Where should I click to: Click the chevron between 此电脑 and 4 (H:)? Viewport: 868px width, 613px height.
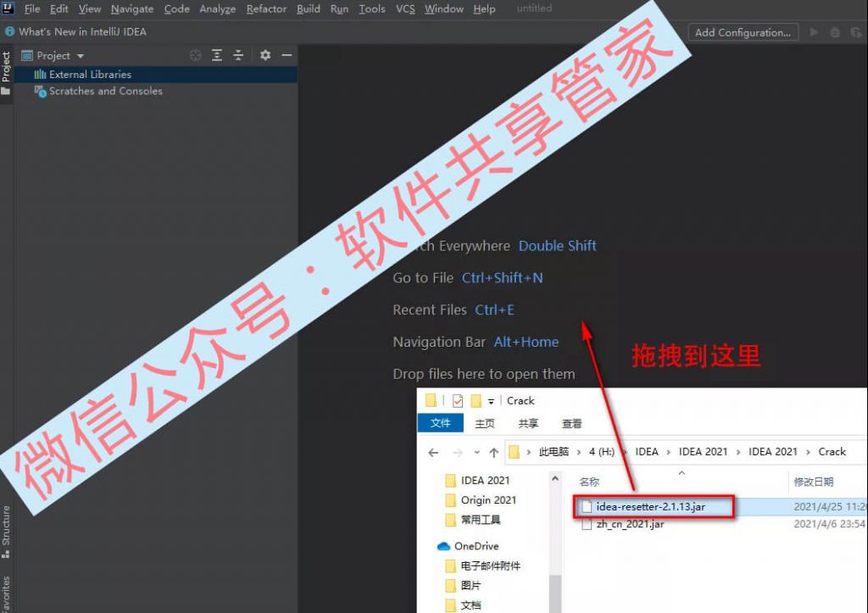[x=579, y=453]
